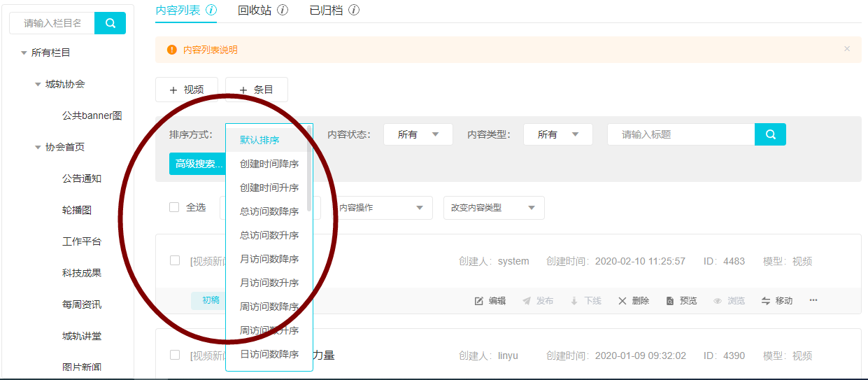Viewport: 868px width, 380px height.
Task: Click 编辑 icon for item ID 4483
Action: [x=479, y=301]
